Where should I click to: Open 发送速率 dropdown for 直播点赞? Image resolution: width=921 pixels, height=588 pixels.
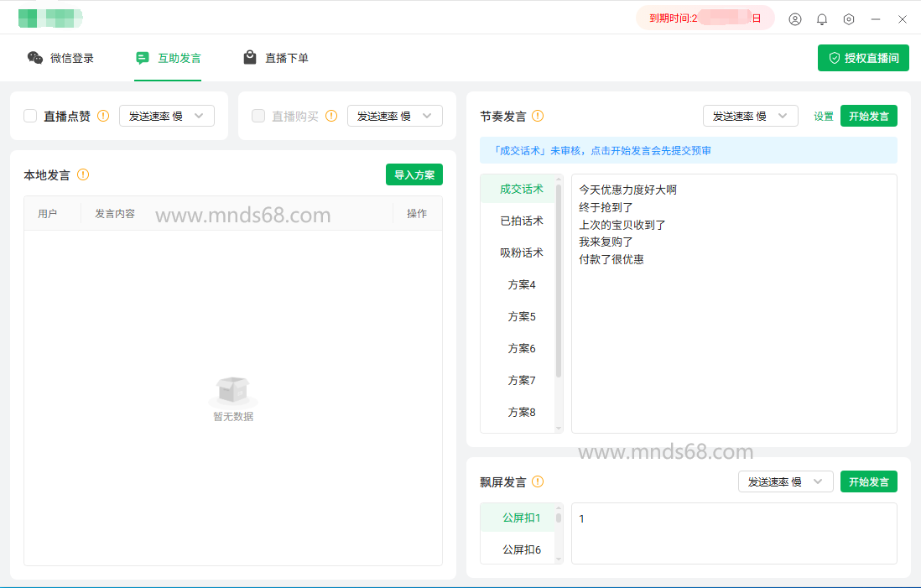point(167,116)
